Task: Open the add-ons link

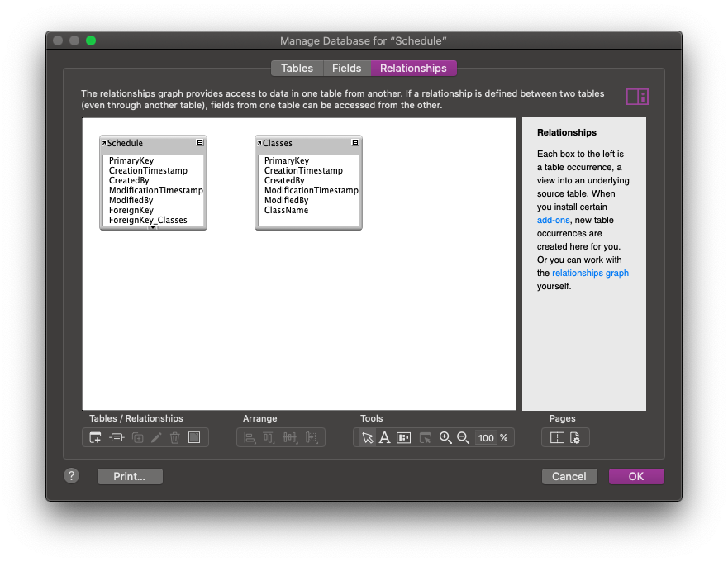Action: [553, 220]
